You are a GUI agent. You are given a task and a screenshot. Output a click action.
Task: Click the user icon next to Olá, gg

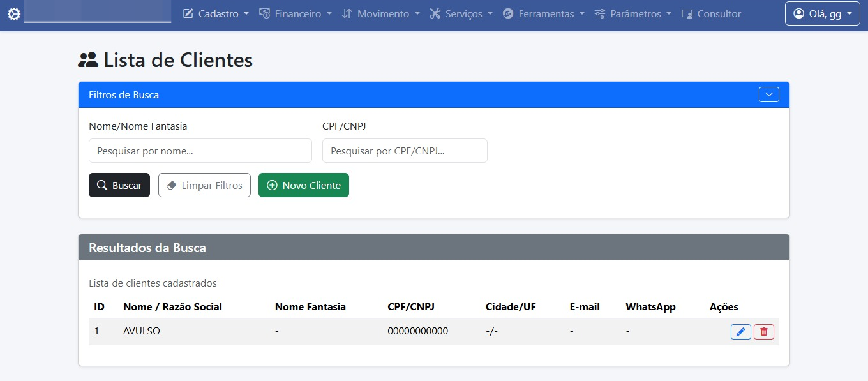point(800,13)
